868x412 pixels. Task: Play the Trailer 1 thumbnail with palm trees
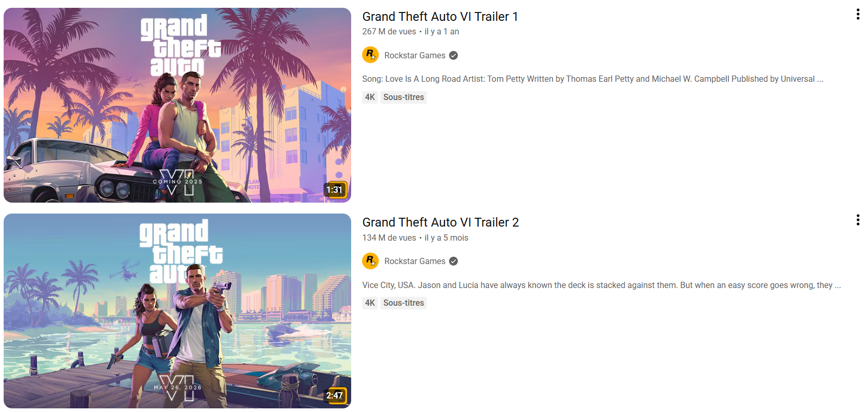click(177, 105)
